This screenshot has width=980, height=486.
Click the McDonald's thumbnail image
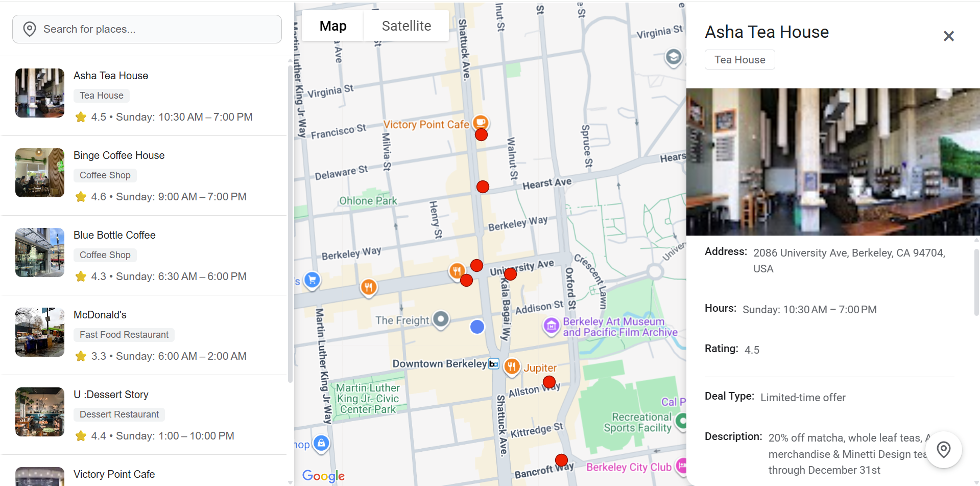(x=40, y=332)
